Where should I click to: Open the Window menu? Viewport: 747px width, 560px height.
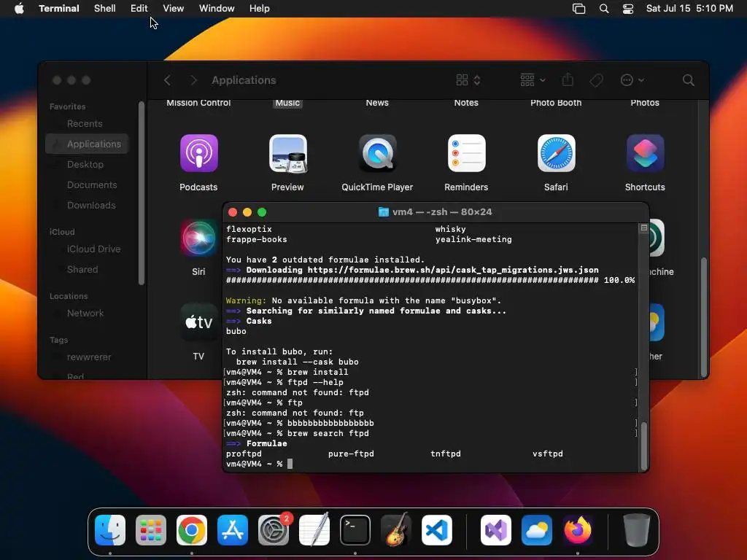(217, 9)
